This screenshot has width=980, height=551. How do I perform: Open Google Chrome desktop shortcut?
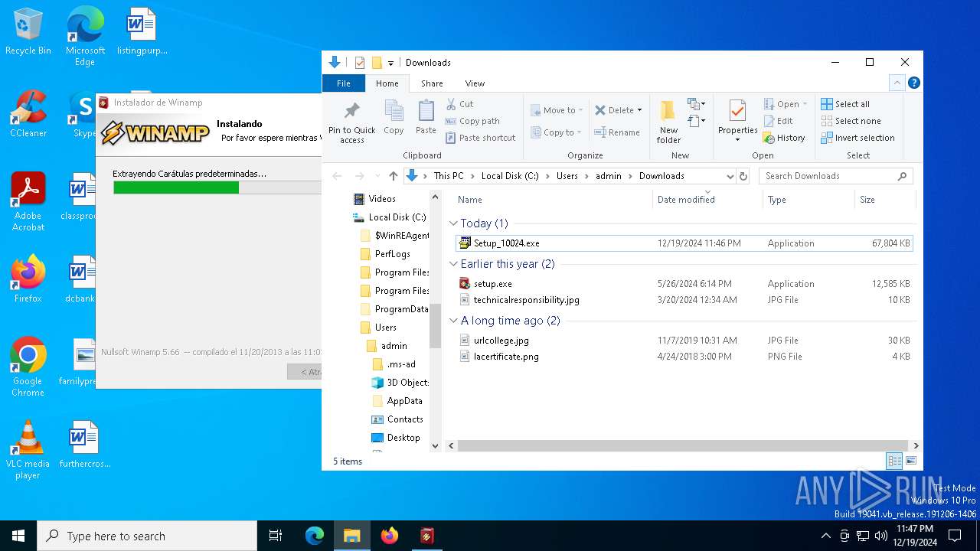click(28, 367)
